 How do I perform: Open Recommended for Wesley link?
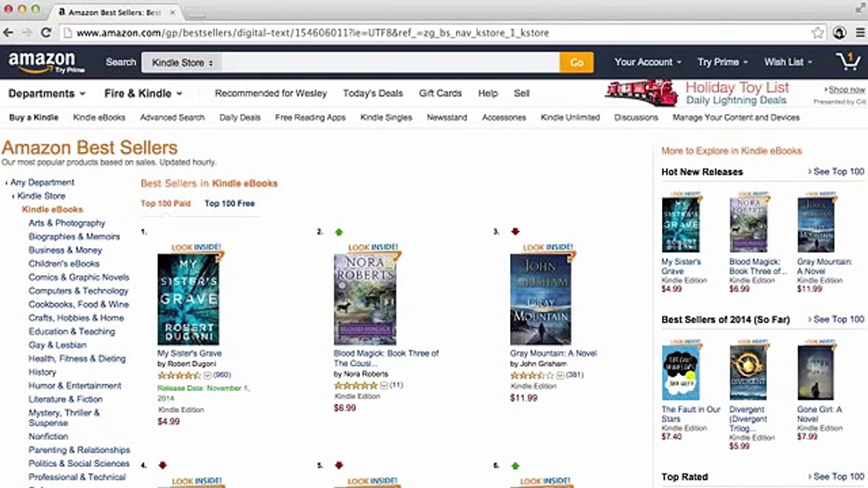point(271,94)
